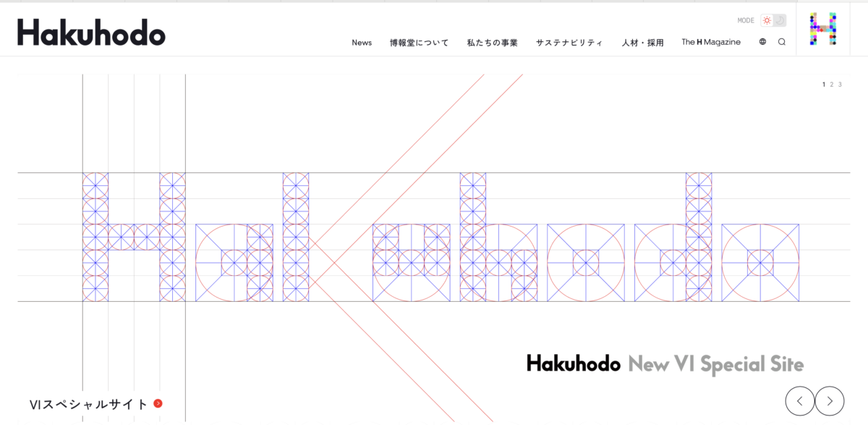Image resolution: width=868 pixels, height=425 pixels.
Task: Jump to slide 3 indicator
Action: point(840,85)
